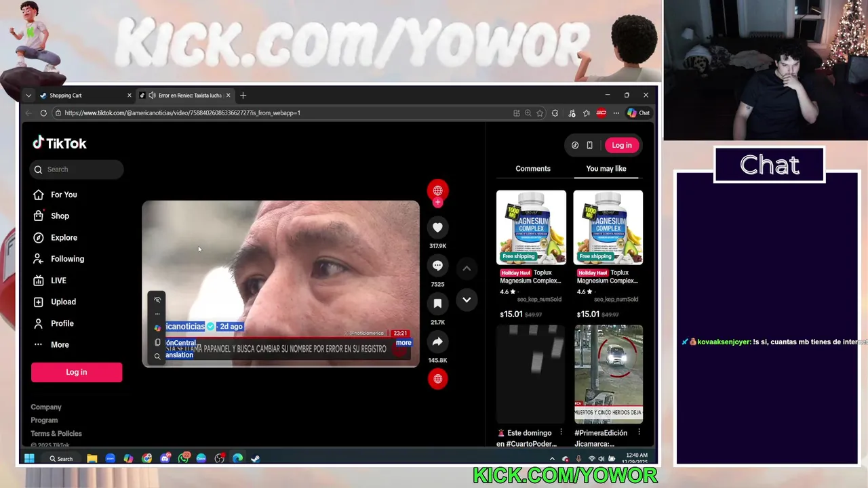Open the Program footer link
This screenshot has width=868, height=488.
(x=44, y=420)
